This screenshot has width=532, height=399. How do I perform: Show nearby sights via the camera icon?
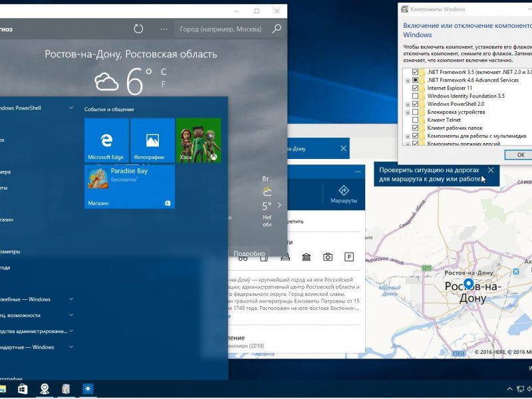tap(328, 257)
